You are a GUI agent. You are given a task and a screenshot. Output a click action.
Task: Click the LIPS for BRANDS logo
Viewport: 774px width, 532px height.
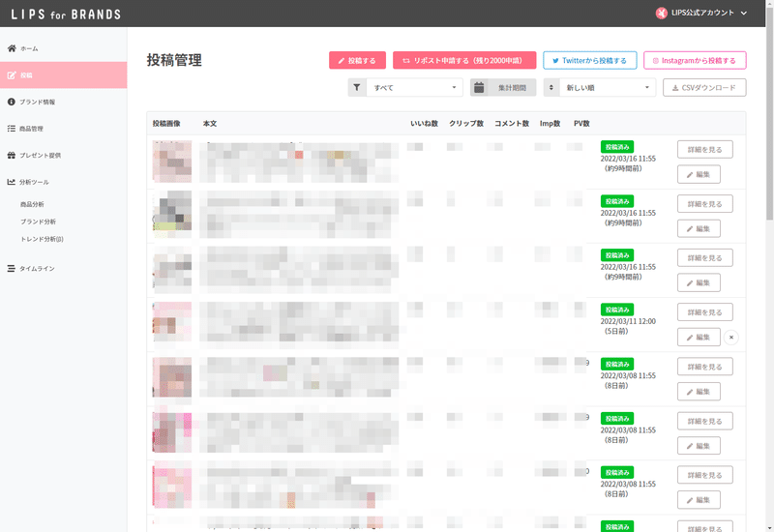[x=66, y=15]
